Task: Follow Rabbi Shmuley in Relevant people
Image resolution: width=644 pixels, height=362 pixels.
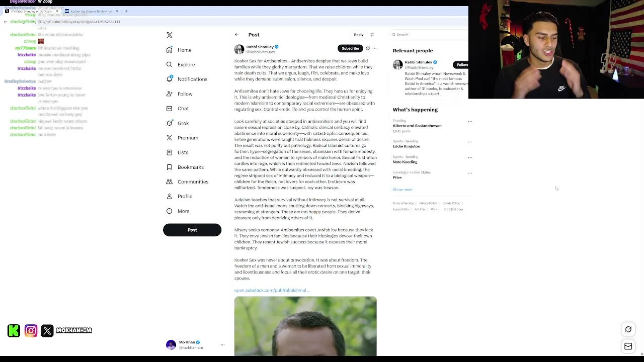Action: (462, 64)
